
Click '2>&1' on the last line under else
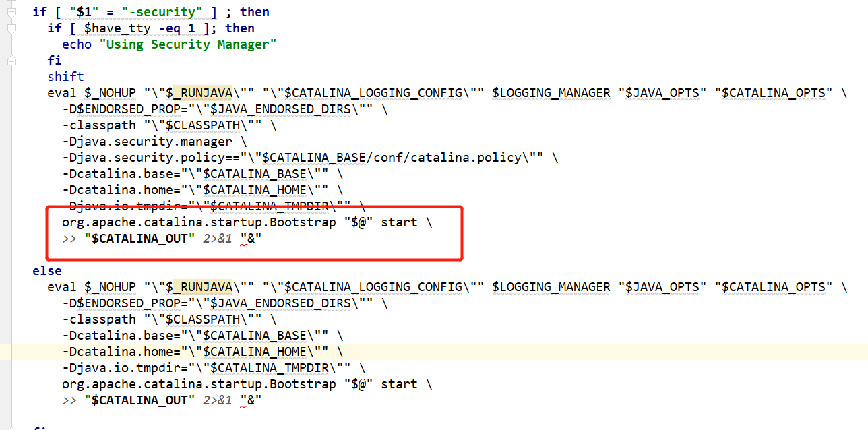pyautogui.click(x=218, y=400)
